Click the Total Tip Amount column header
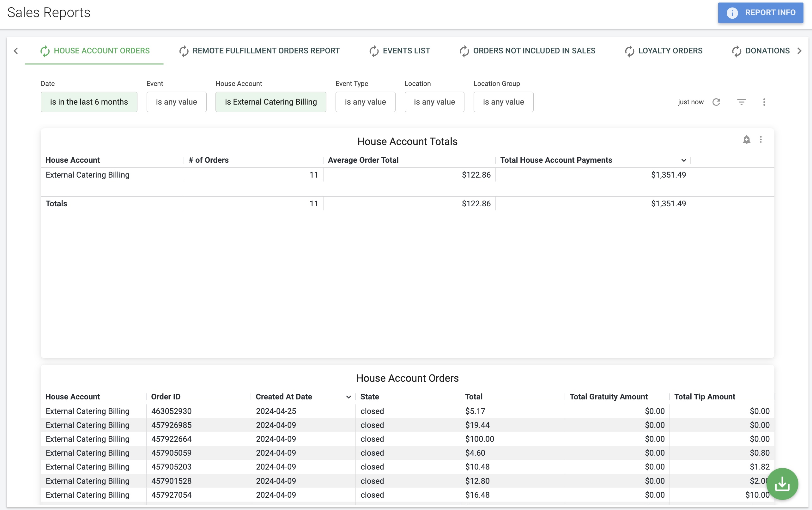This screenshot has width=812, height=510. tap(705, 397)
